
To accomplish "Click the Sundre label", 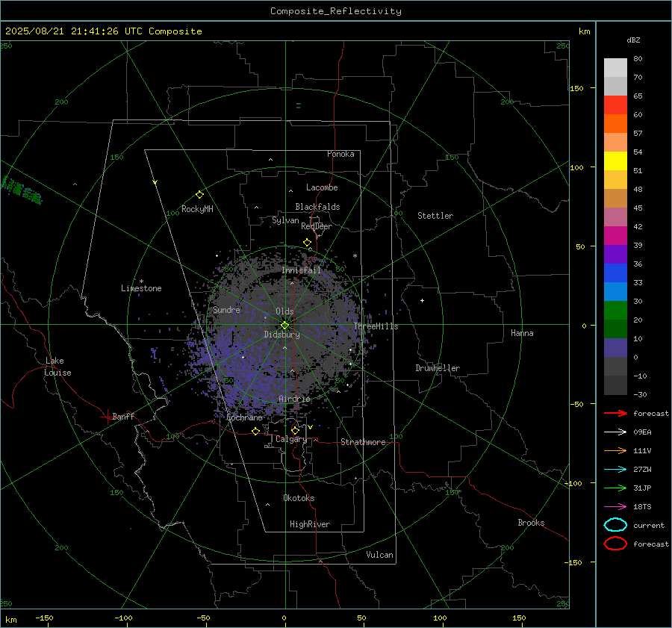I will (226, 309).
